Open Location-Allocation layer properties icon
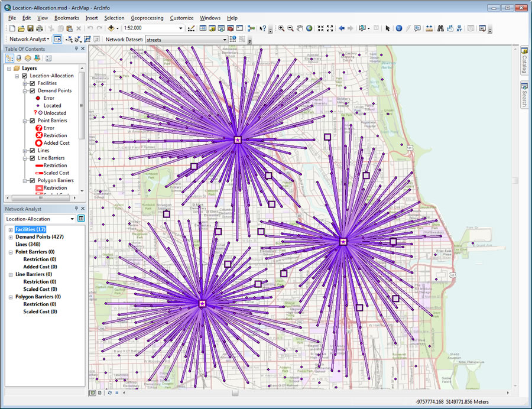Viewport: 532px width, 409px height. click(81, 219)
